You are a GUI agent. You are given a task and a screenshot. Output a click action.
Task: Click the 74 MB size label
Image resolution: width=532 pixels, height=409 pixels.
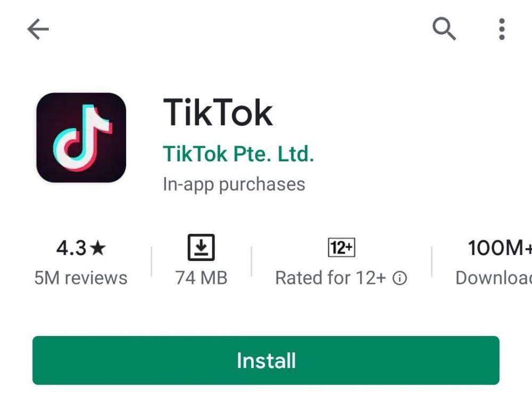click(201, 278)
